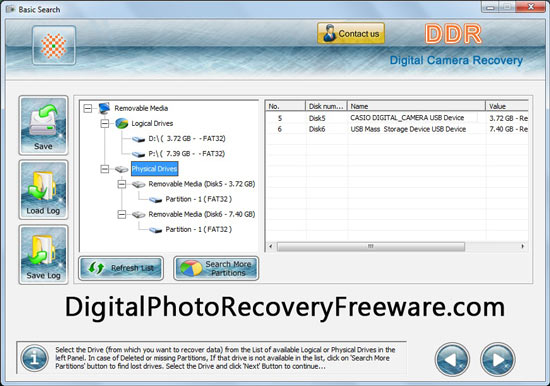
Task: Click the partition icon under Disk6
Action: tap(155, 230)
